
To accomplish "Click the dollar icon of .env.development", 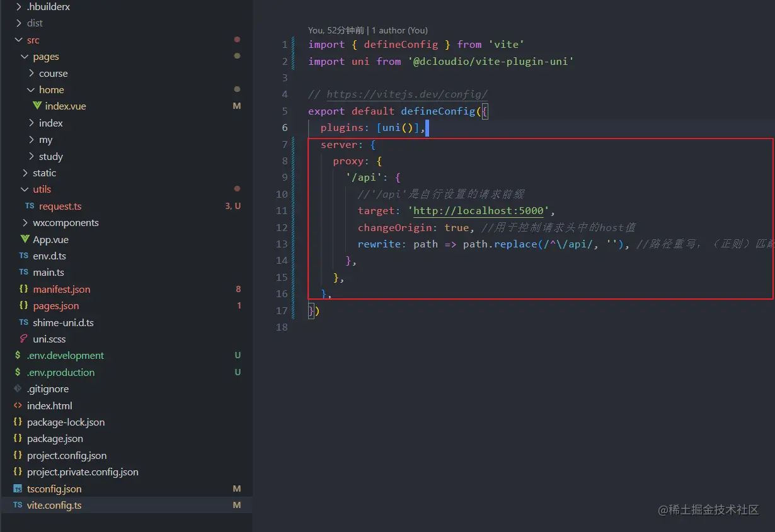I will pyautogui.click(x=18, y=356).
